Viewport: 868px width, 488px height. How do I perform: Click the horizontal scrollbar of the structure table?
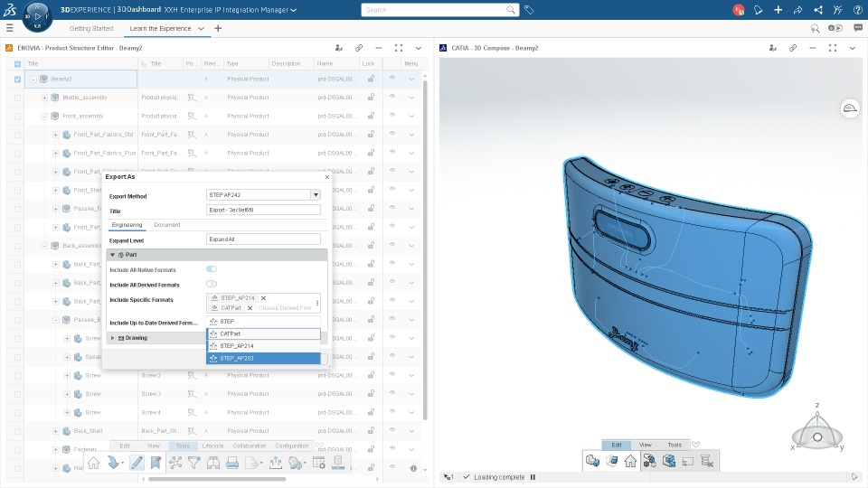(217, 479)
